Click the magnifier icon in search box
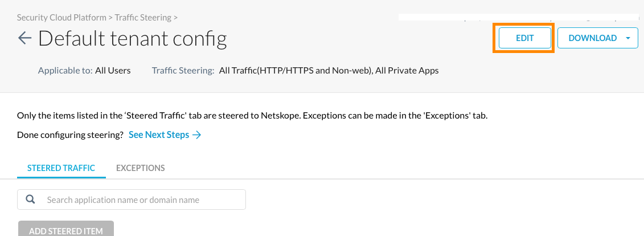The image size is (644, 236). click(31, 200)
